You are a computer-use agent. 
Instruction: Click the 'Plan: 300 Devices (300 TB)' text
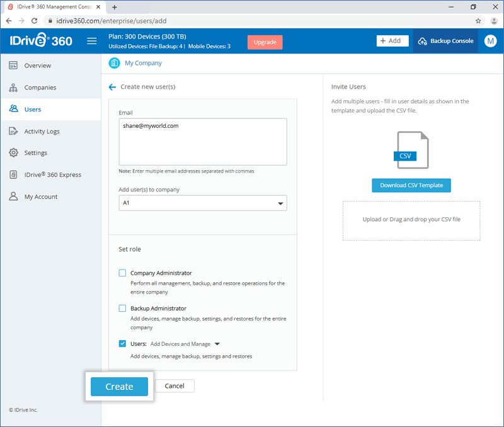147,37
